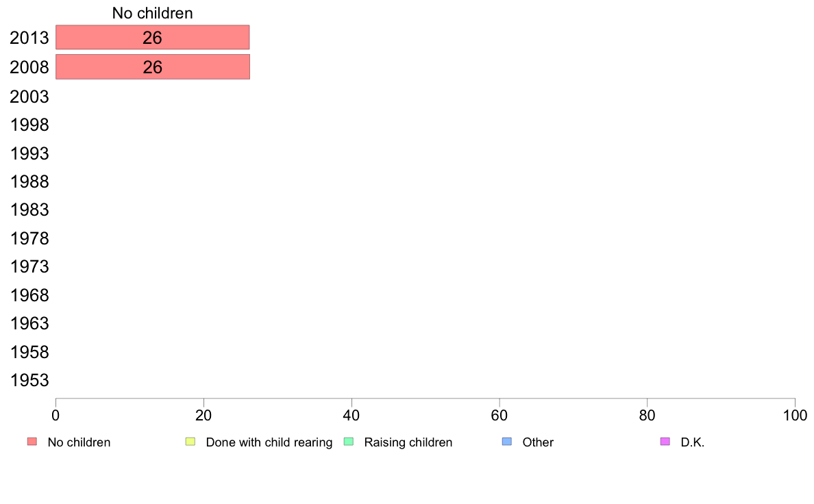Viewport: 814px width, 504px height.
Task: Click the 1998 year label
Action: pos(29,125)
